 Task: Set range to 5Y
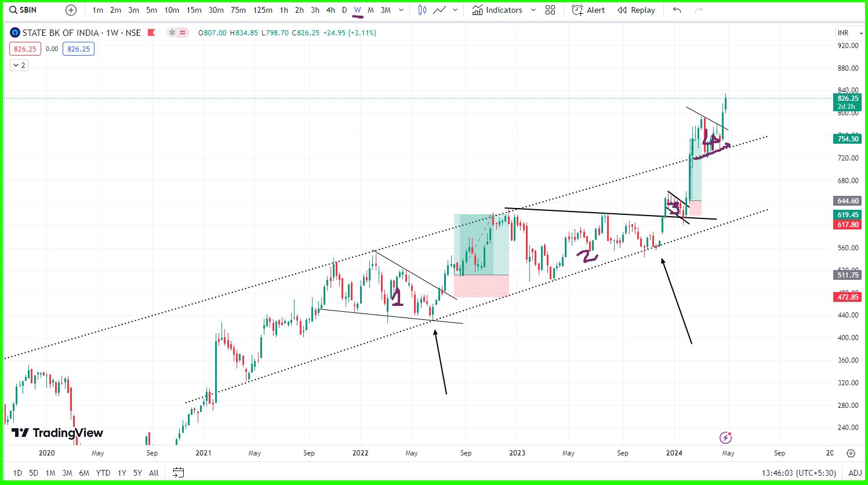click(137, 473)
